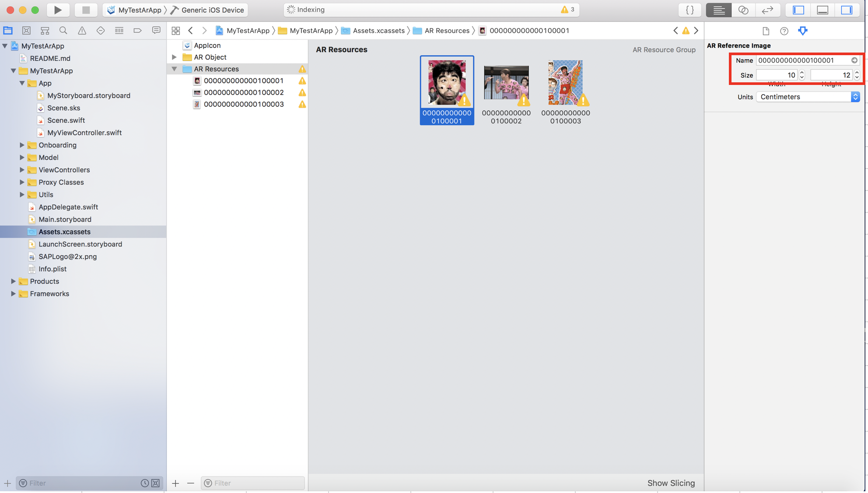868x493 pixels.
Task: Click the Stop button in toolbar
Action: 86,10
